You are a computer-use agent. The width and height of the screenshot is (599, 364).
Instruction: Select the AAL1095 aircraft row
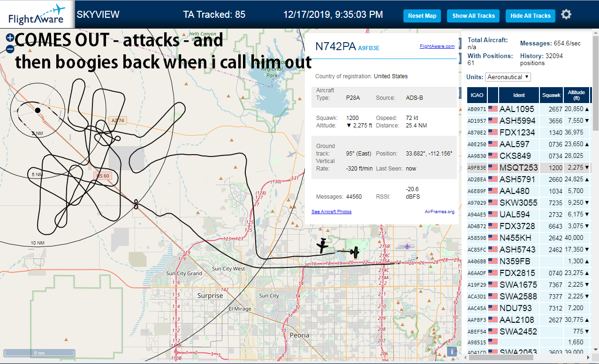528,109
